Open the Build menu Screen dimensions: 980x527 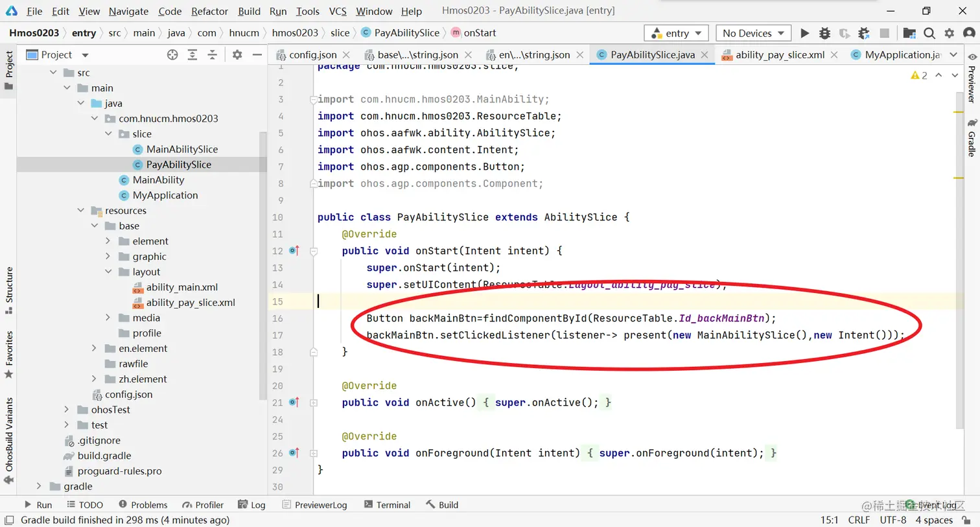coord(249,11)
